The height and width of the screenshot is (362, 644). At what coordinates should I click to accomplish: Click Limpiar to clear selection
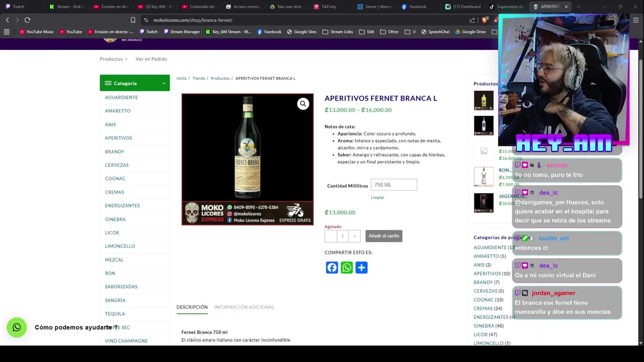click(x=377, y=198)
